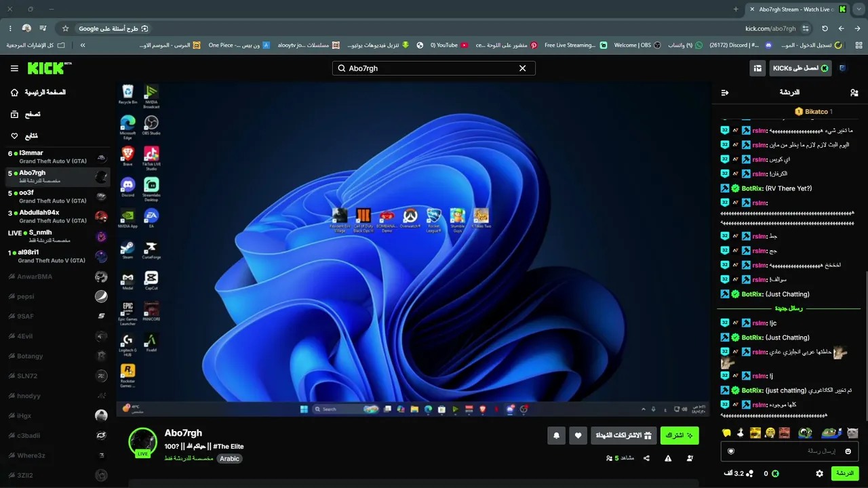This screenshot has width=868, height=488.
Task: Open the layout icon beside KICKs button
Action: pos(757,68)
